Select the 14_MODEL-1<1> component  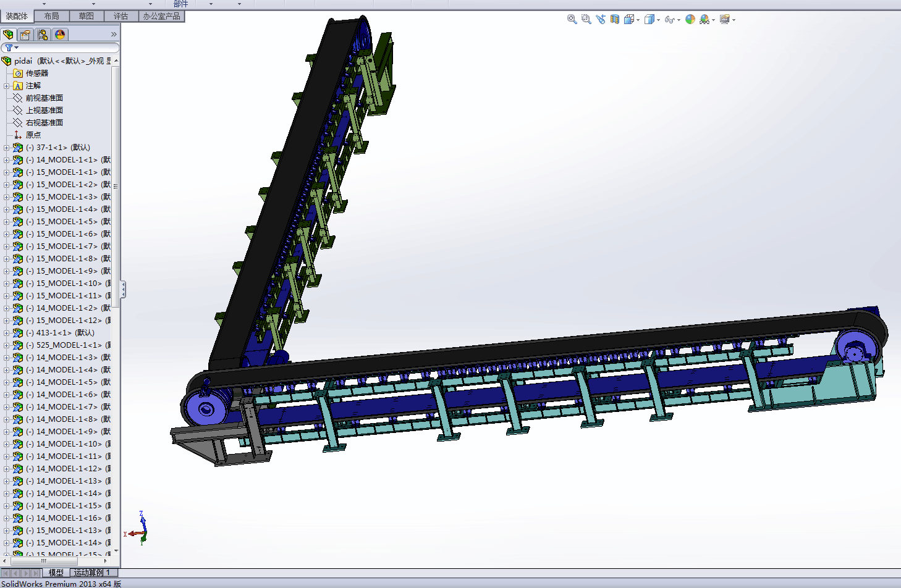click(x=62, y=159)
